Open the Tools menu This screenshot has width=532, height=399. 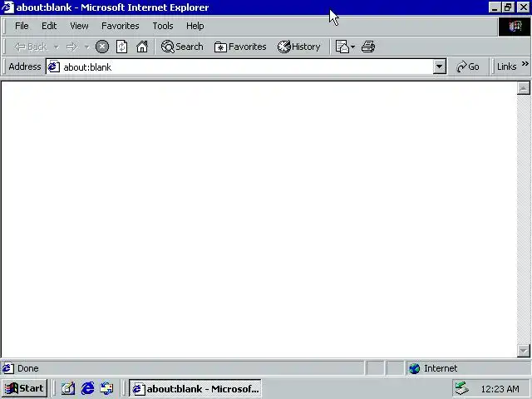tap(163, 26)
